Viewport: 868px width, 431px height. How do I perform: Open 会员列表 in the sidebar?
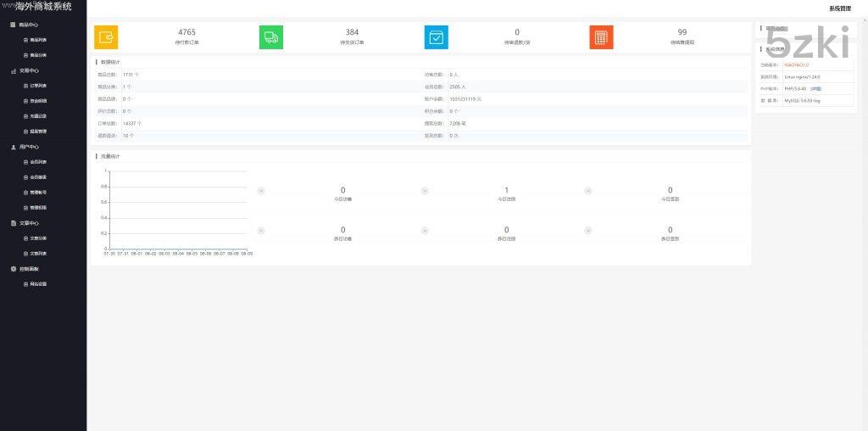point(38,162)
